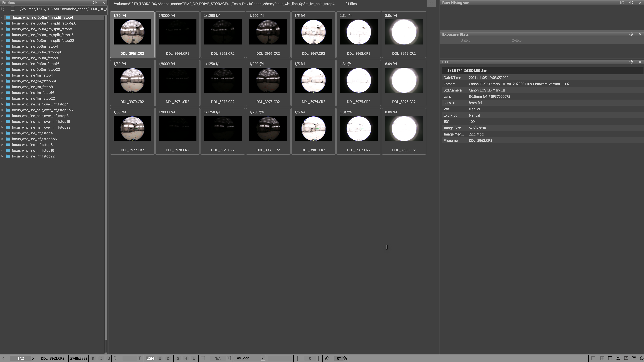Toggle the E exposure indicator button
Viewport: 644px width, 362px height.
tap(159, 358)
